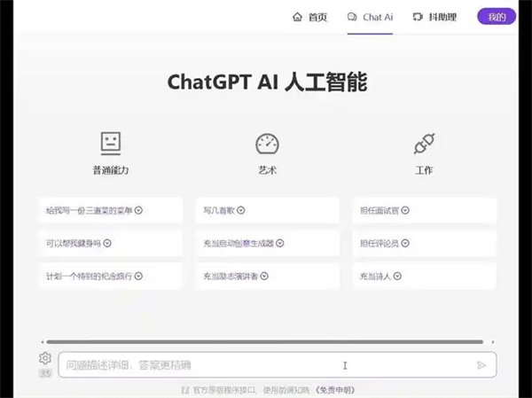
Task: Click the ChatGPT AI 人工智能 title
Action: coord(268,82)
